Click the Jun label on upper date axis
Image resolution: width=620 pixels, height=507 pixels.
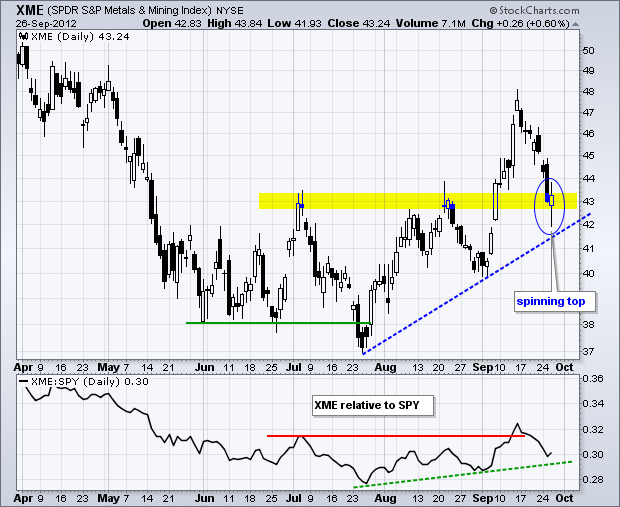click(x=204, y=367)
